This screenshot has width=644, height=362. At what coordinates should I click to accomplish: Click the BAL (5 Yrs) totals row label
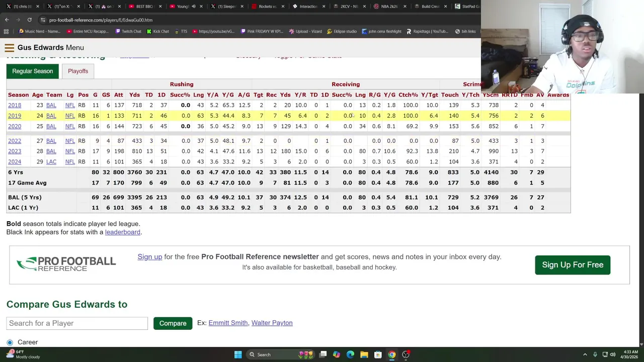tap(25, 198)
